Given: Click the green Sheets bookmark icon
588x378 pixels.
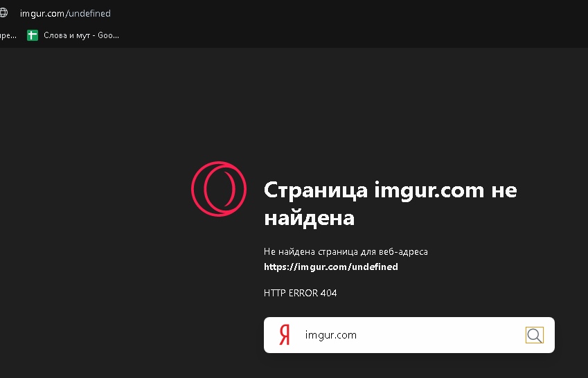Looking at the screenshot, I should click(33, 35).
